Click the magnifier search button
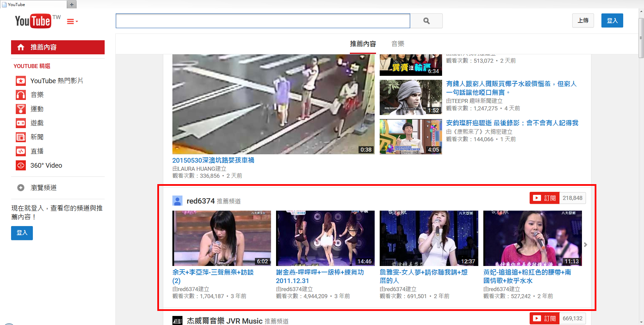 [426, 21]
